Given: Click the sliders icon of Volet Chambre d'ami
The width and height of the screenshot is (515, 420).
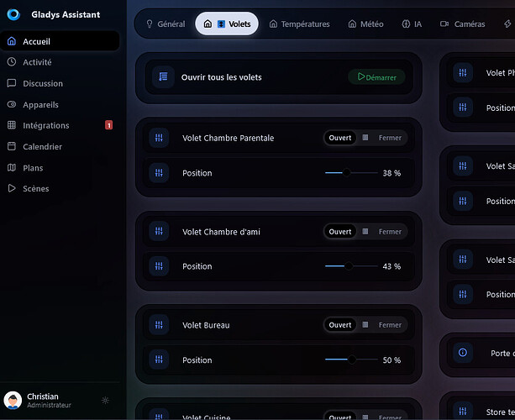Looking at the screenshot, I should (x=159, y=231).
